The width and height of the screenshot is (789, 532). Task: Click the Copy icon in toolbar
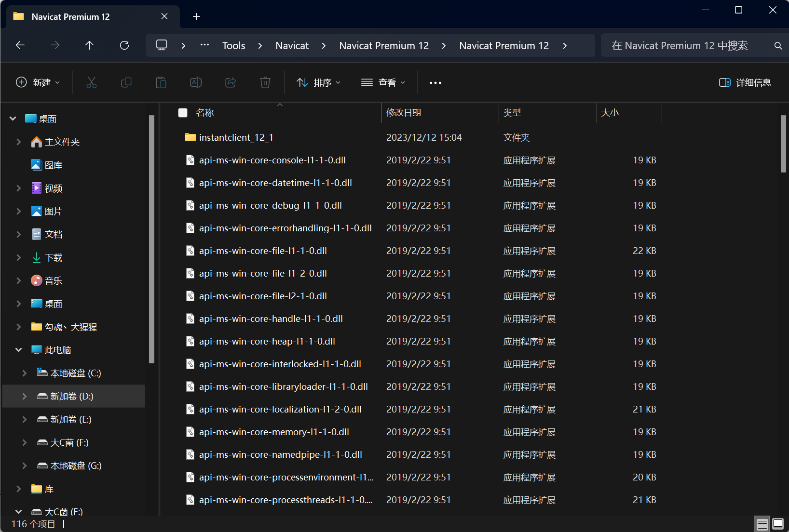pos(126,82)
